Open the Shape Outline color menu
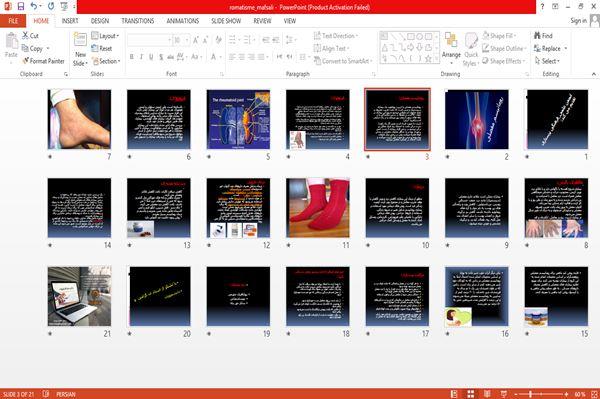The image size is (600, 399). [x=504, y=48]
